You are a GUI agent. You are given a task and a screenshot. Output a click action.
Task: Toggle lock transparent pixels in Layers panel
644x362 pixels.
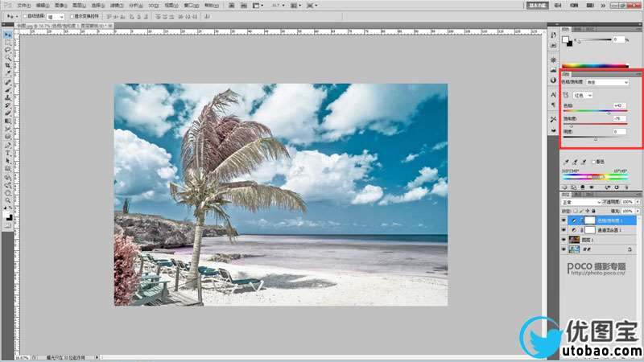click(576, 211)
